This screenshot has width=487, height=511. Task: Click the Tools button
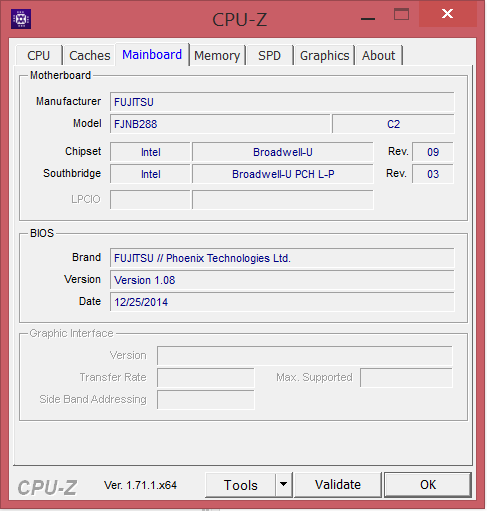point(241,485)
